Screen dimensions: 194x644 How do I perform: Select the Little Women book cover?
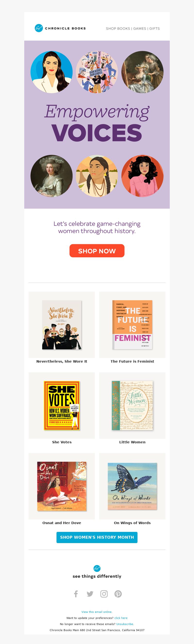(x=132, y=405)
